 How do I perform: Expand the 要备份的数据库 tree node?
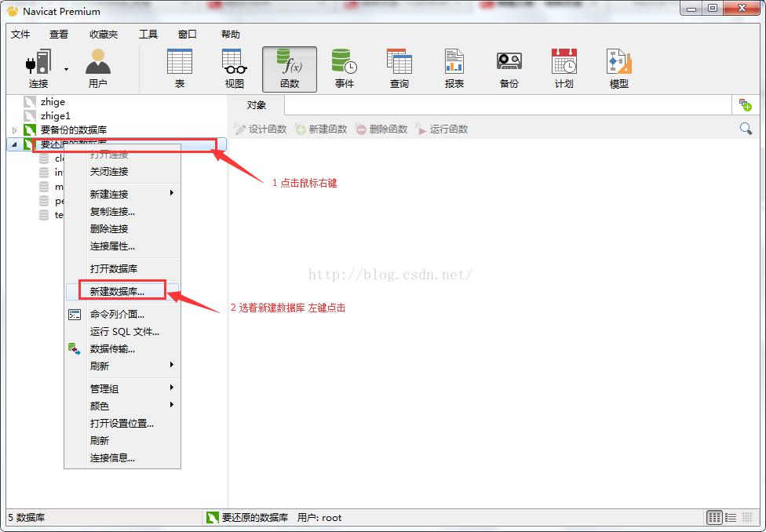14,130
